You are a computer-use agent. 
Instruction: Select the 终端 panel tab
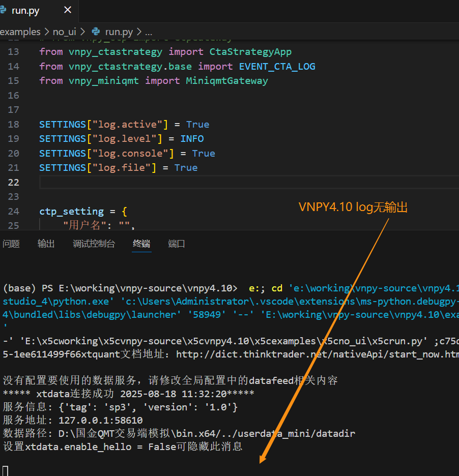141,244
